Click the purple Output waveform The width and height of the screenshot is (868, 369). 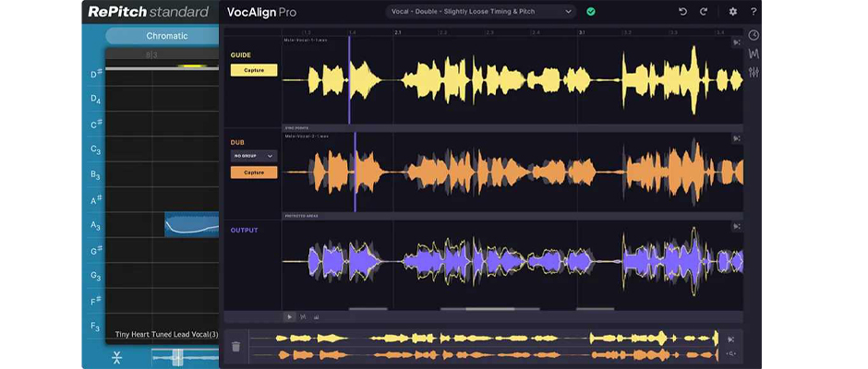pos(512,260)
